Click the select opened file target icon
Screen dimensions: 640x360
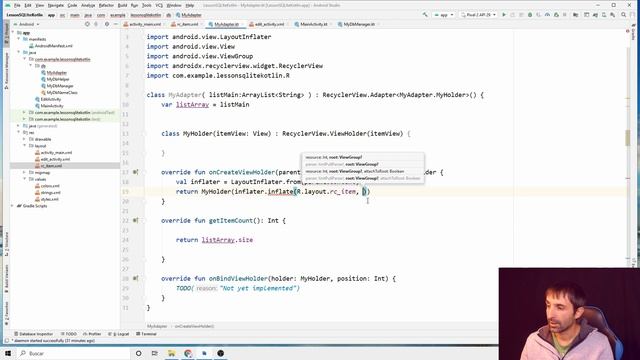coord(87,24)
